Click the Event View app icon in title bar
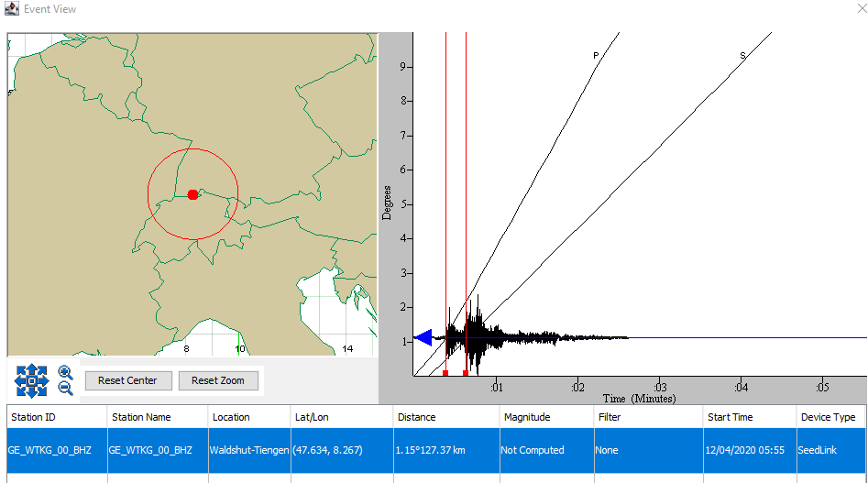The height and width of the screenshot is (483, 868). click(11, 9)
